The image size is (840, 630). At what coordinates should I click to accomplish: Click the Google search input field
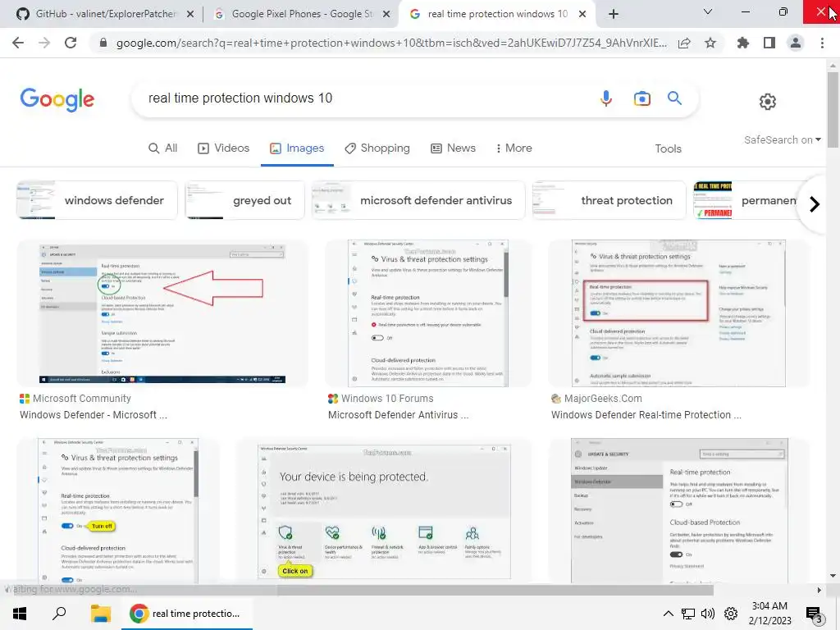364,98
